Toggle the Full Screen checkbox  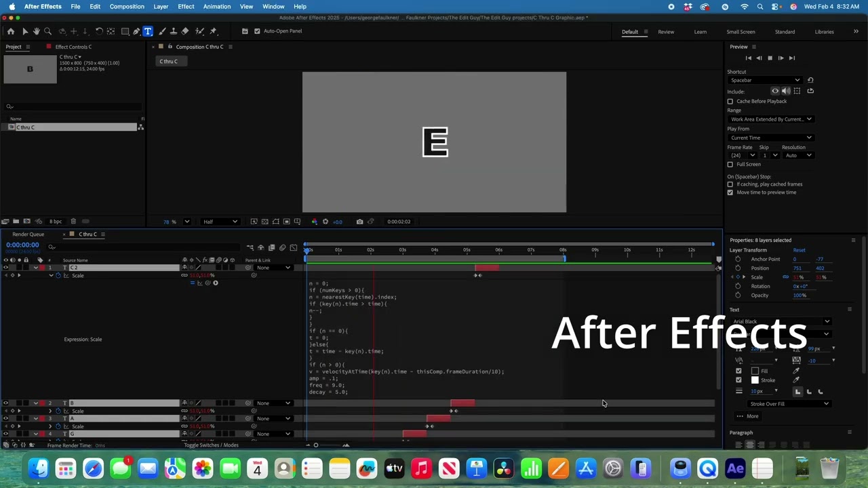click(x=730, y=165)
